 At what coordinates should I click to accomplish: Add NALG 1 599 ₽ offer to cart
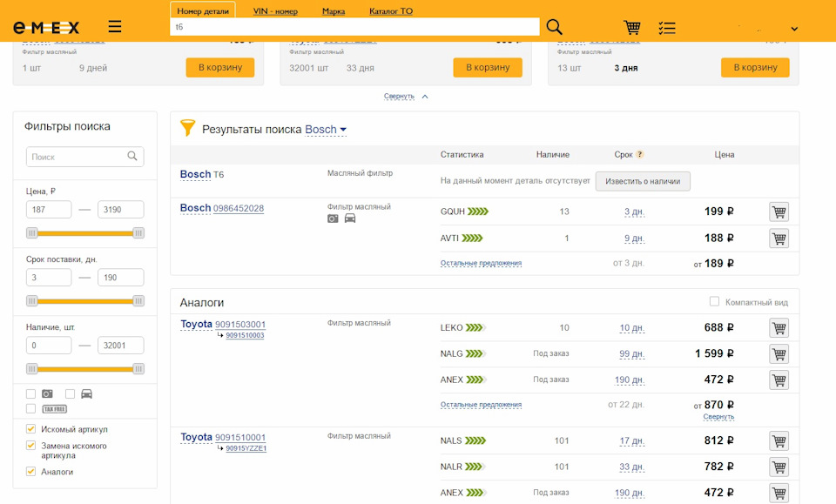click(779, 353)
